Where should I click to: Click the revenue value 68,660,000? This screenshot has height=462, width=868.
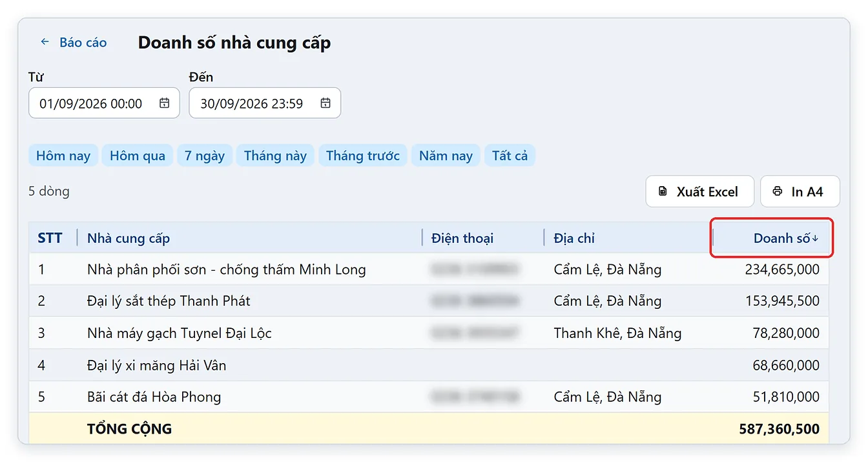tap(786, 366)
